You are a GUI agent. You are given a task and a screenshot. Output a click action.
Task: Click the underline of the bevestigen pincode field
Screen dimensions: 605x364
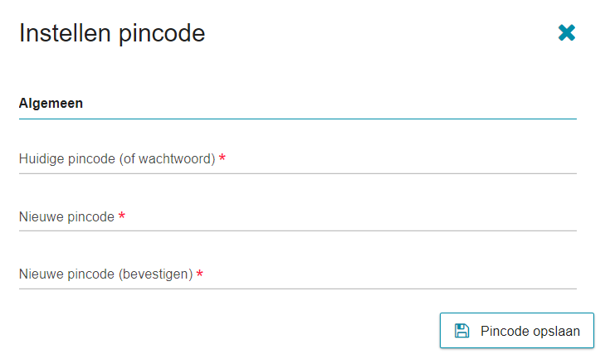(x=297, y=289)
